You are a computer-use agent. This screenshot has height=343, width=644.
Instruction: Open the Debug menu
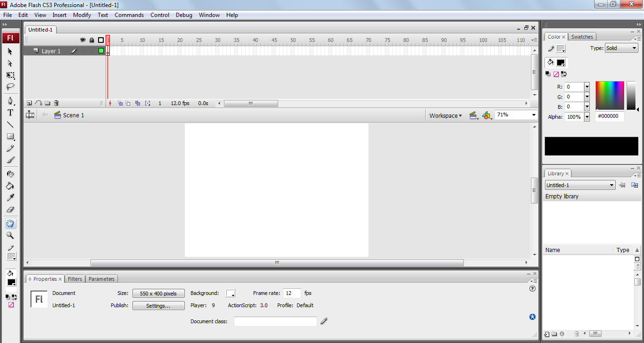click(x=184, y=15)
